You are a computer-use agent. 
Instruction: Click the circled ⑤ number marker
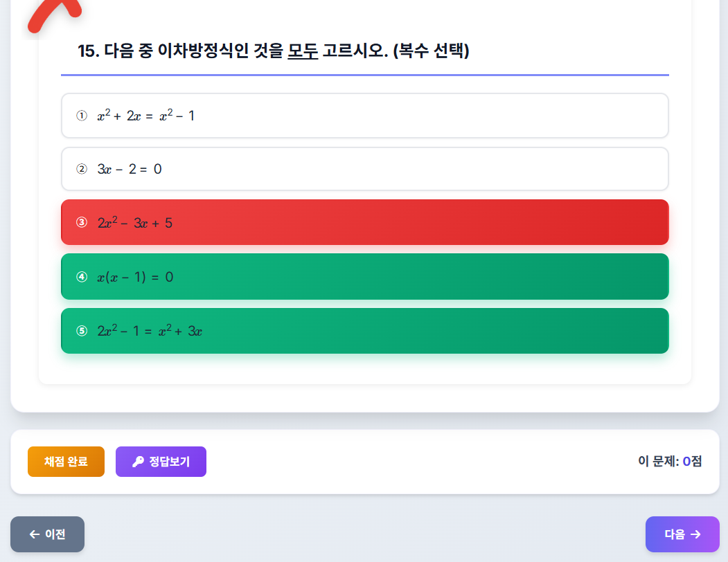click(83, 330)
